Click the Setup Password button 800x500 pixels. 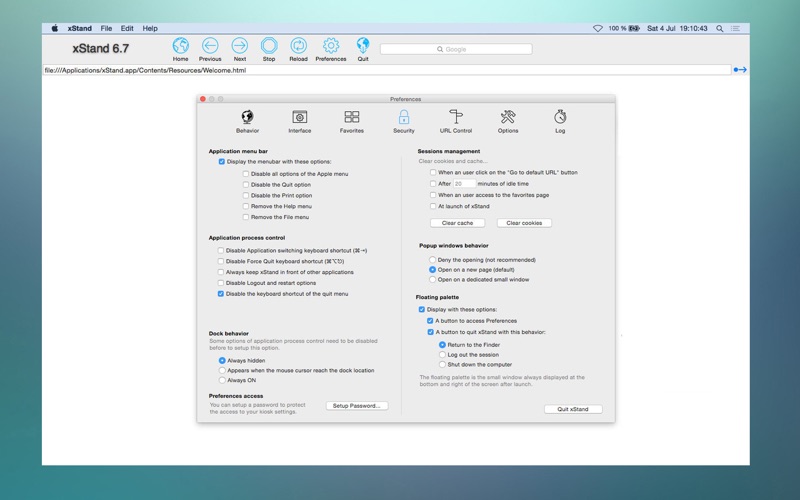(x=357, y=406)
